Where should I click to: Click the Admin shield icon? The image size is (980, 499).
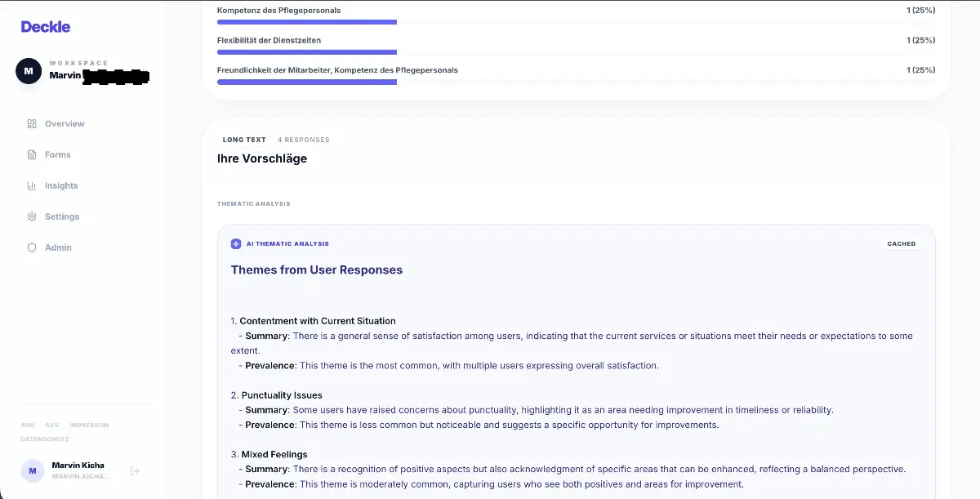(x=32, y=248)
